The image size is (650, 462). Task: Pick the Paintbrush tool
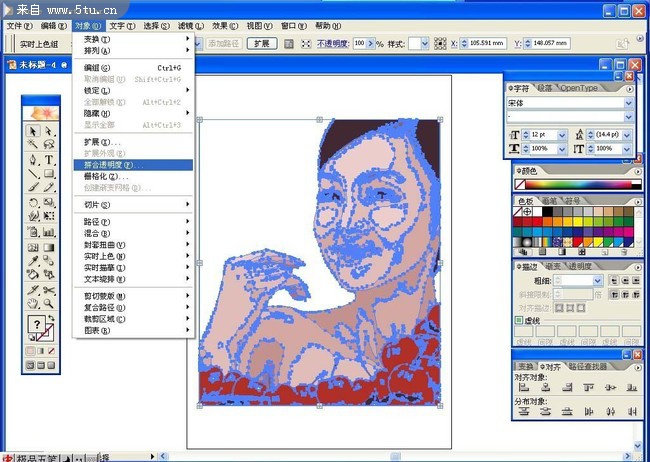(33, 187)
